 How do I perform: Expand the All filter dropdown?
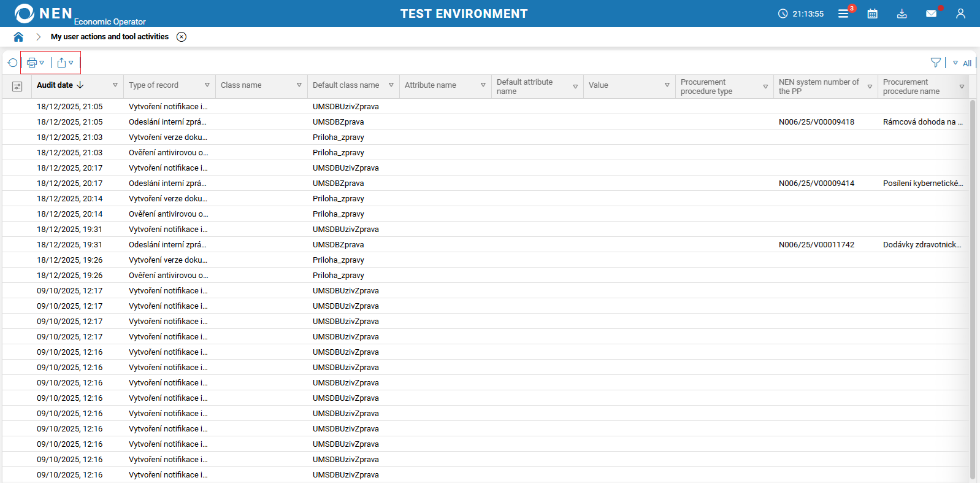click(962, 63)
